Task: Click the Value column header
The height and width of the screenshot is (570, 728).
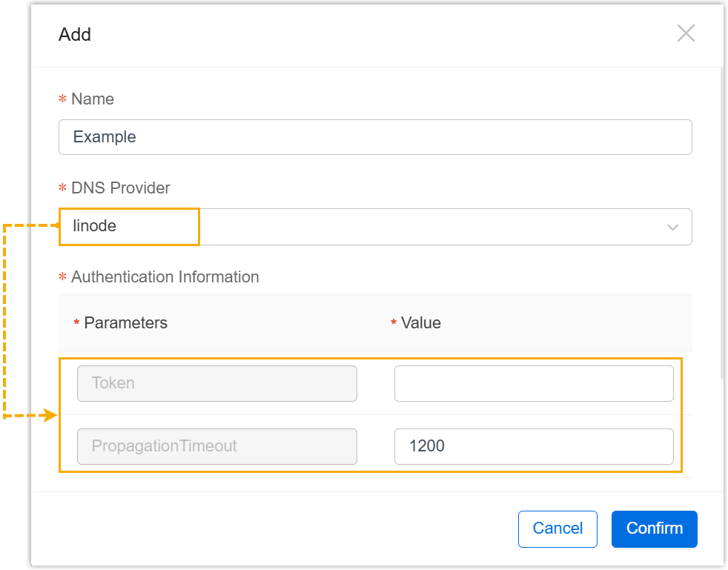Action: [x=420, y=323]
